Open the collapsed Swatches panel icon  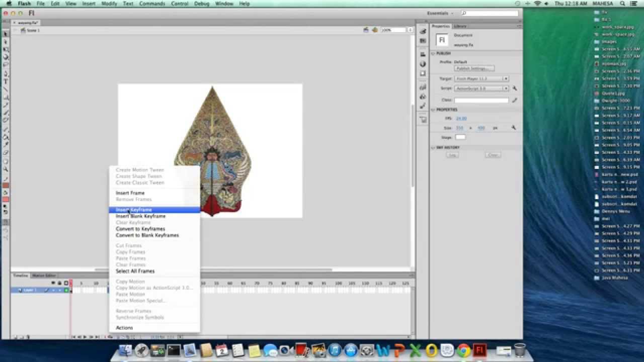tap(423, 40)
